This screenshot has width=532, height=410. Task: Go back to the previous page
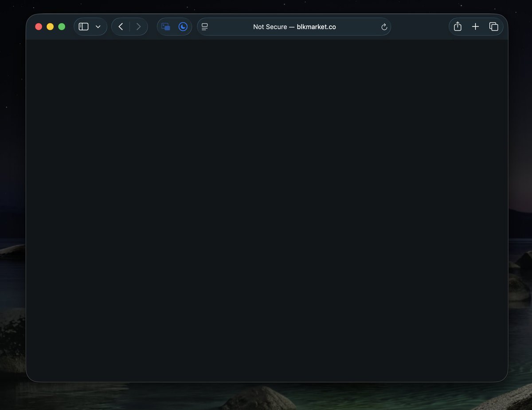pos(121,27)
